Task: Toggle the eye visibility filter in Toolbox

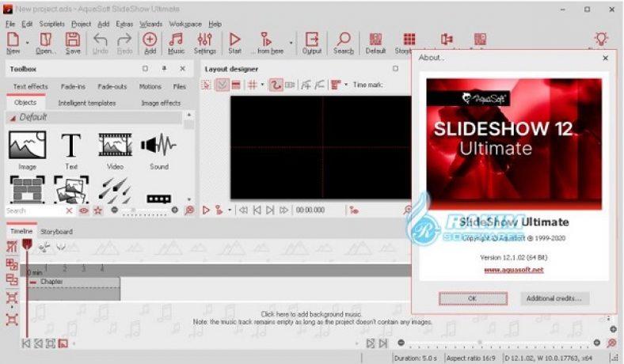Action: [84, 210]
